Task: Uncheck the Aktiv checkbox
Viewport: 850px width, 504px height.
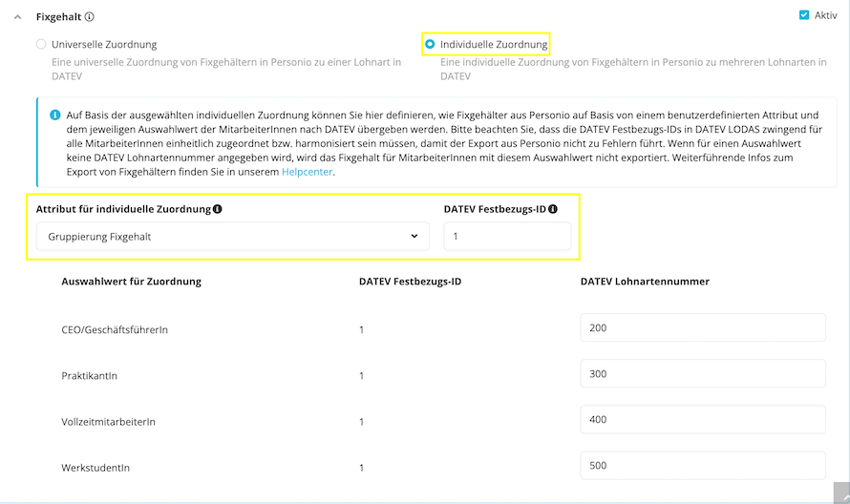Action: 804,15
